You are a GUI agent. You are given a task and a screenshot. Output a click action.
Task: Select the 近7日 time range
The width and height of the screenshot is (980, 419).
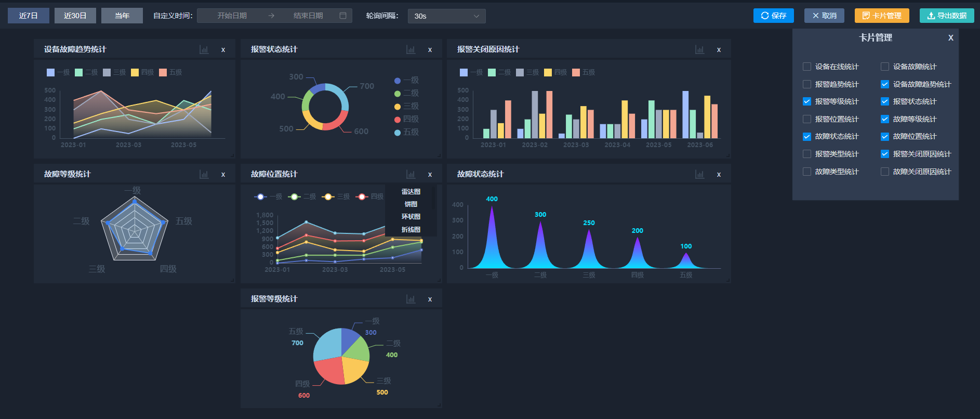tap(29, 16)
